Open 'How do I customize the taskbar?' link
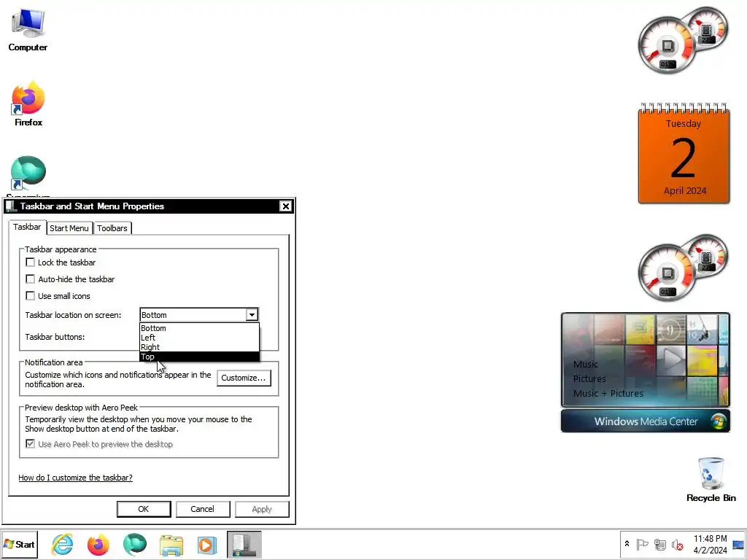Viewport: 747px width, 560px height. coord(75,478)
